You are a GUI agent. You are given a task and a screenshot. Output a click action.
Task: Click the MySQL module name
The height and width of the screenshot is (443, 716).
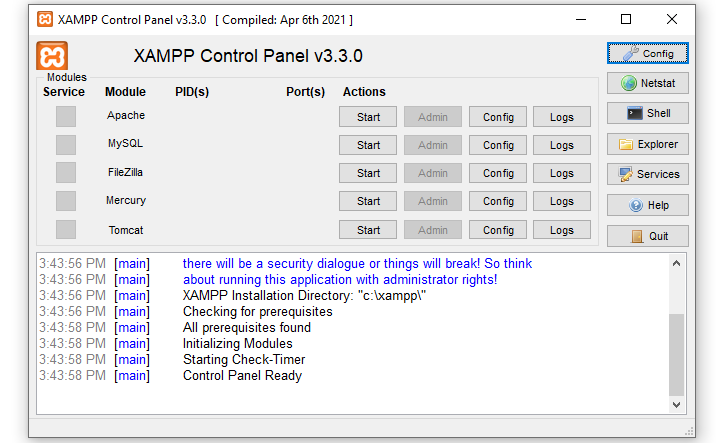point(126,143)
